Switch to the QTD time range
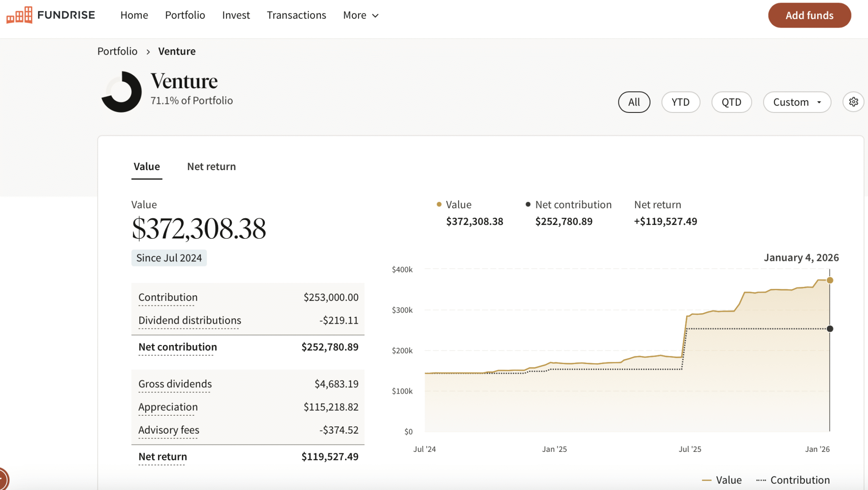The height and width of the screenshot is (490, 868). (732, 102)
